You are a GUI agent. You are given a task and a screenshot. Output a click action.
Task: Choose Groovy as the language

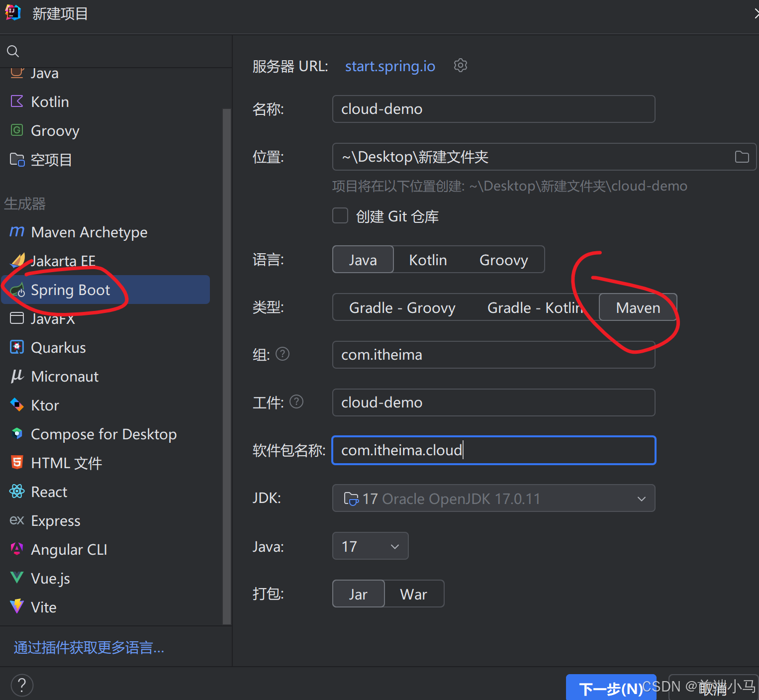pyautogui.click(x=503, y=260)
